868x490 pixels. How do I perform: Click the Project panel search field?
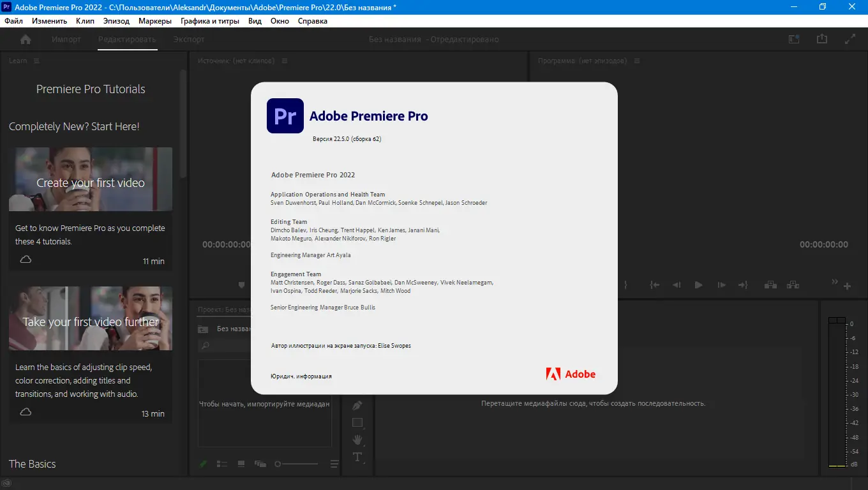pos(225,346)
